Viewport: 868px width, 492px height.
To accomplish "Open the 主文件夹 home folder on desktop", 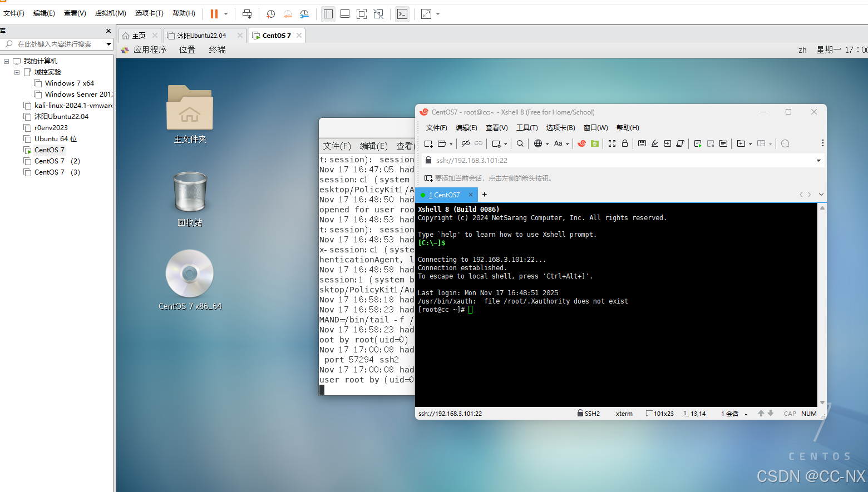I will (x=190, y=115).
